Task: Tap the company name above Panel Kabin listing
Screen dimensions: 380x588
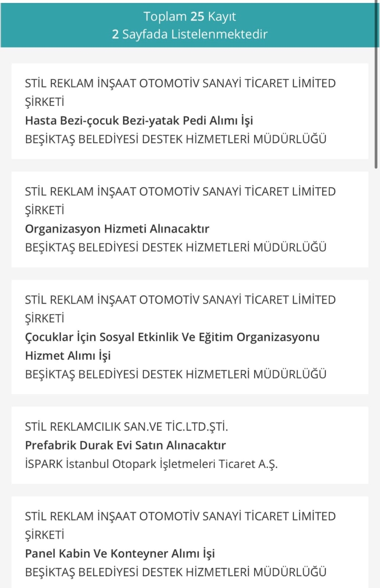Action: coord(180,526)
